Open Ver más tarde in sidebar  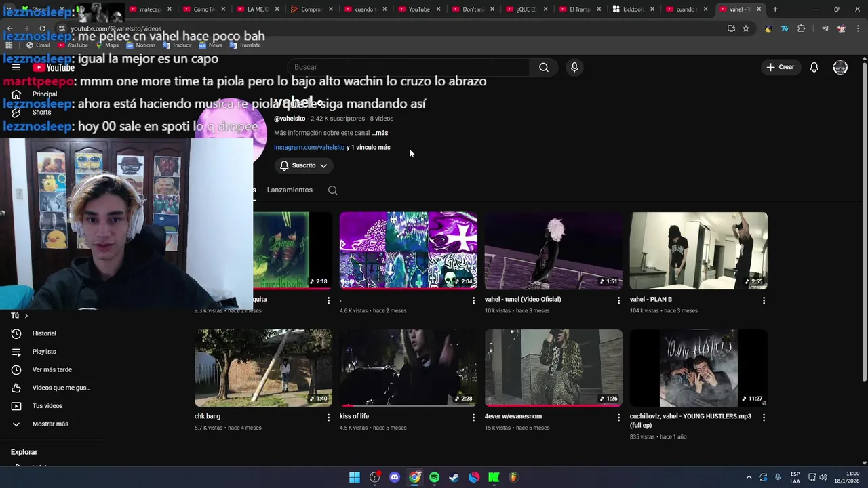tap(52, 369)
